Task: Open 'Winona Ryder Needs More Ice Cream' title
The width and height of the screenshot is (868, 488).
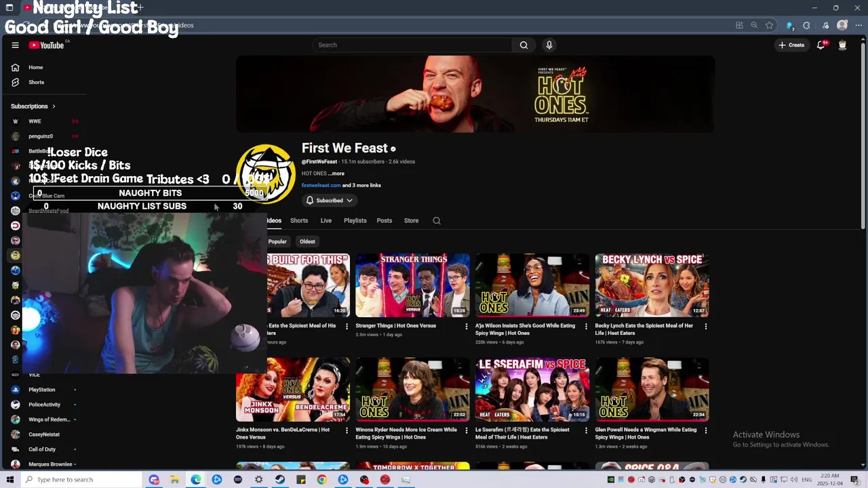Action: point(406,433)
